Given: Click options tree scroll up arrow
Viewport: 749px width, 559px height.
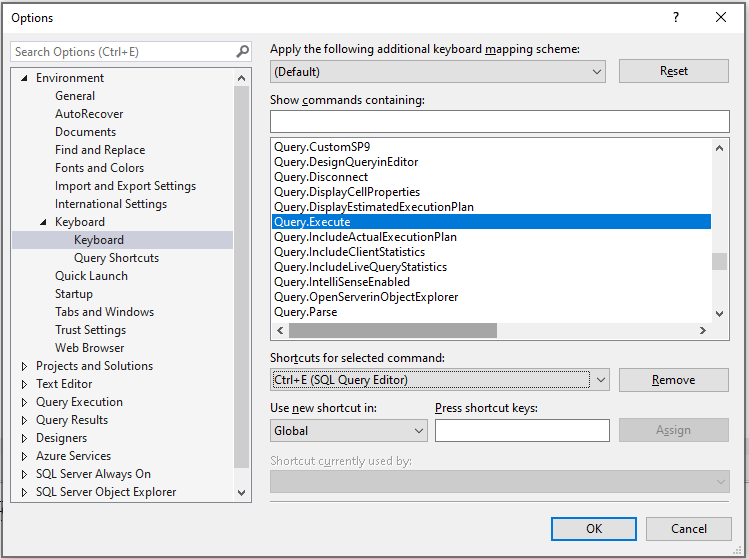Looking at the screenshot, I should 241,78.
